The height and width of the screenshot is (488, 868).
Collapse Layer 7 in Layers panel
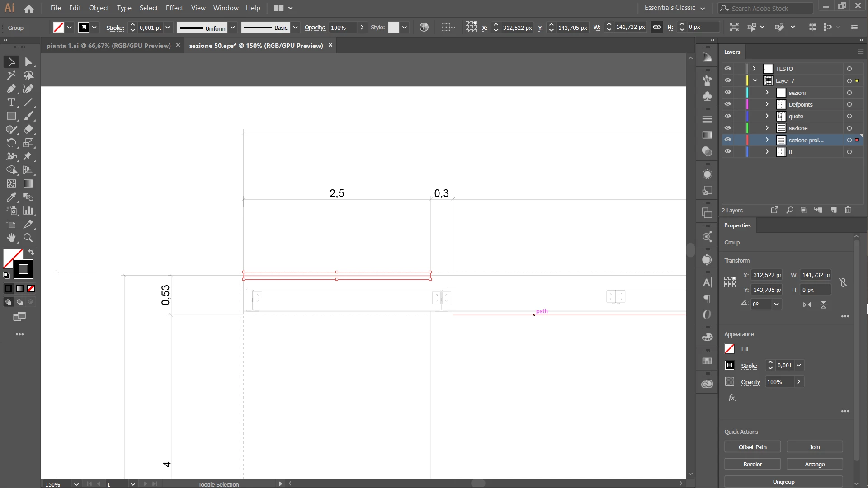point(755,80)
